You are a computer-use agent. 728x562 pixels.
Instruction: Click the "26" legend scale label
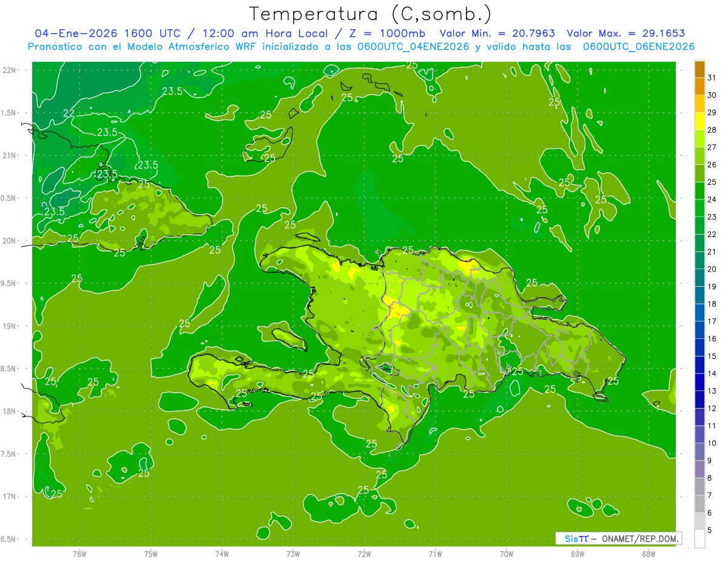[712, 165]
